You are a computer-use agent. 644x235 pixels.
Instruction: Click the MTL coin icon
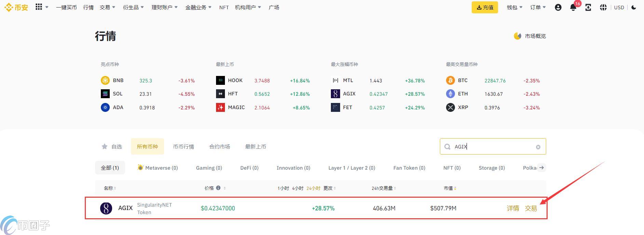(335, 80)
